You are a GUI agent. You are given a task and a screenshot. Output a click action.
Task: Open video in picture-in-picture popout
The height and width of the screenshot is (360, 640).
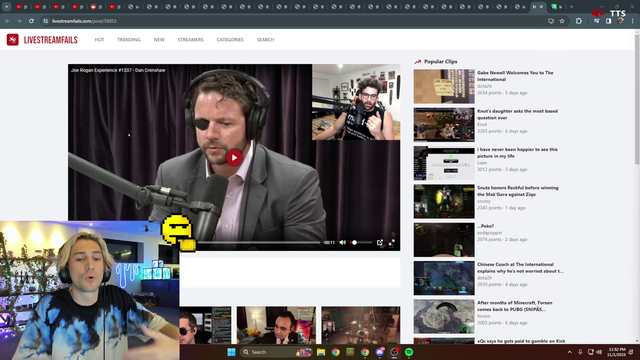coord(380,242)
